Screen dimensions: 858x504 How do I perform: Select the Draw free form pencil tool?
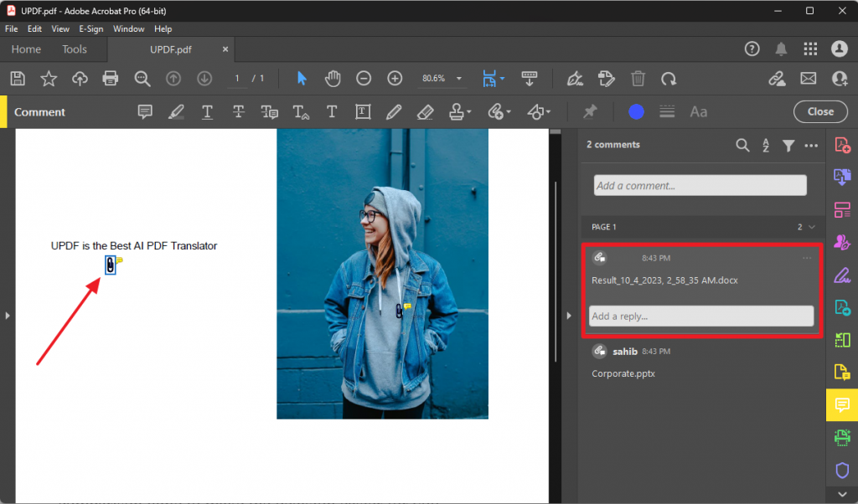pyautogui.click(x=394, y=111)
